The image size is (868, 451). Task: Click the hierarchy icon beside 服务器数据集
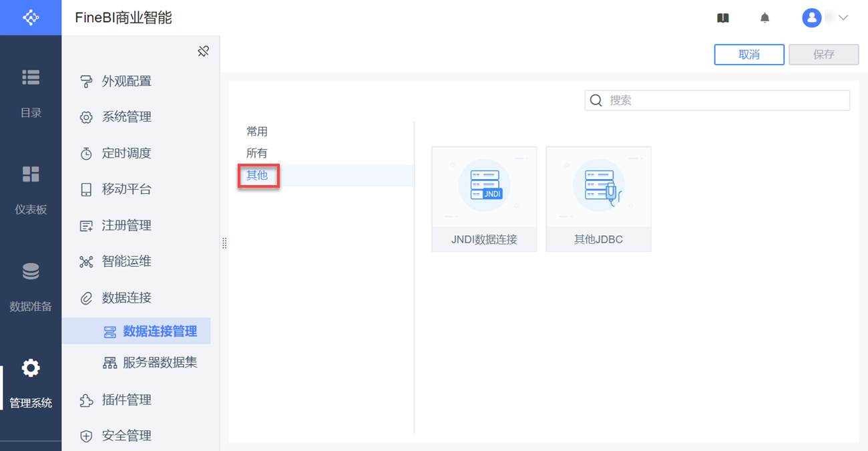[110, 363]
